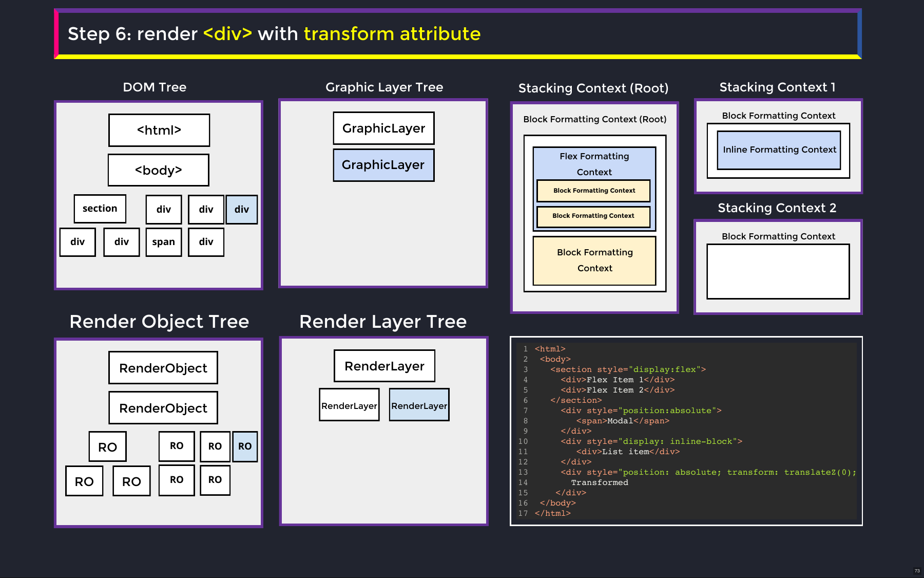Click the Flex Formatting Context label

tap(594, 164)
